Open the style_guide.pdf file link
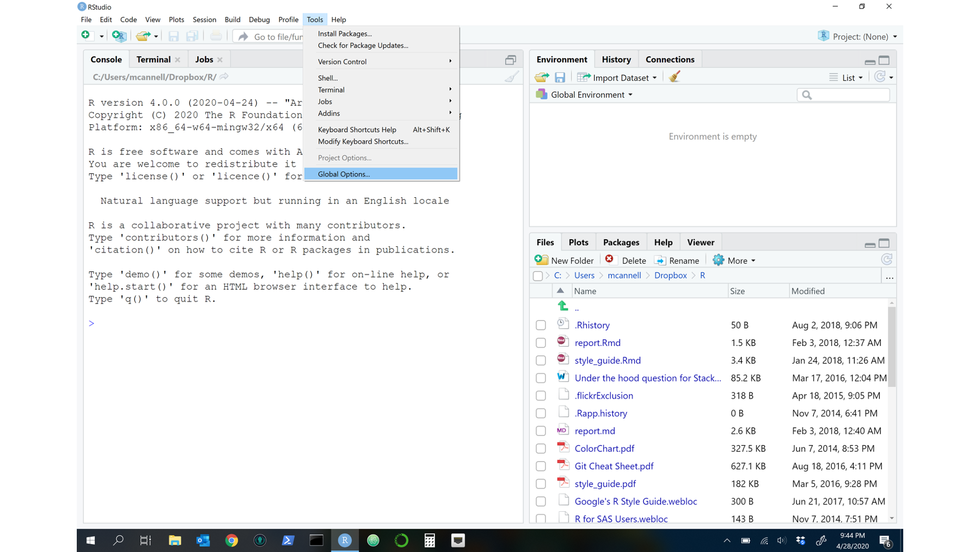 [x=605, y=484]
